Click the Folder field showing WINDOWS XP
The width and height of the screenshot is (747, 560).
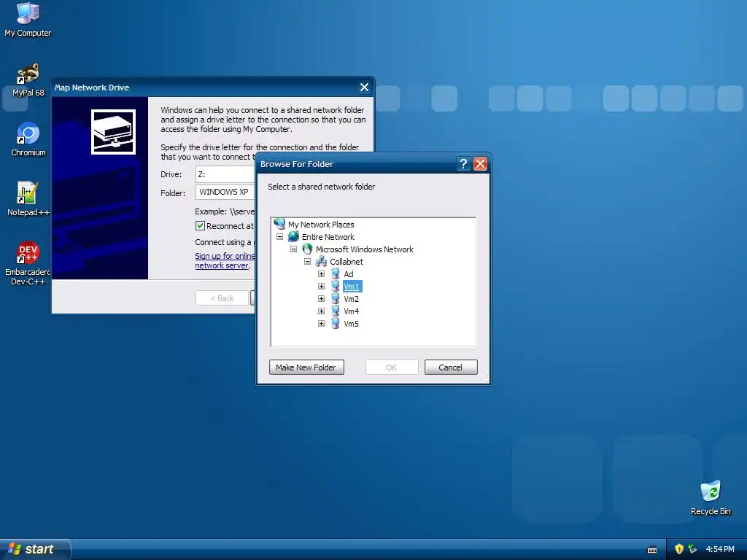[225, 192]
